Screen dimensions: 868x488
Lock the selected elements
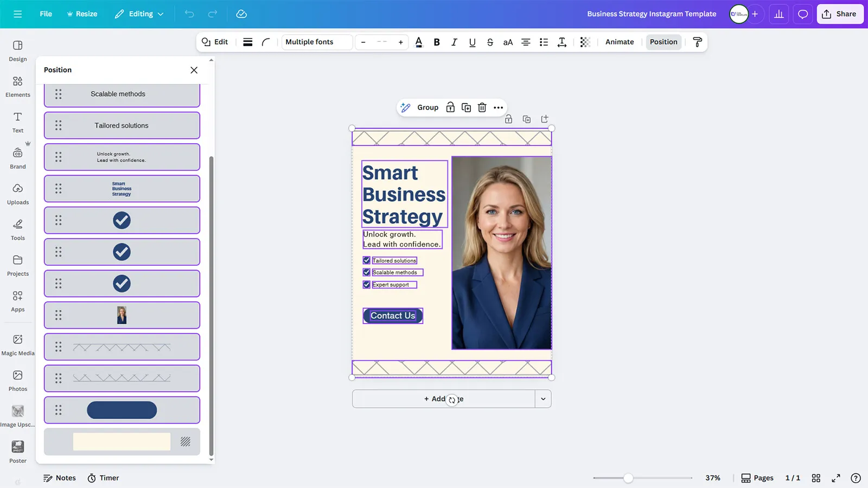pos(450,107)
